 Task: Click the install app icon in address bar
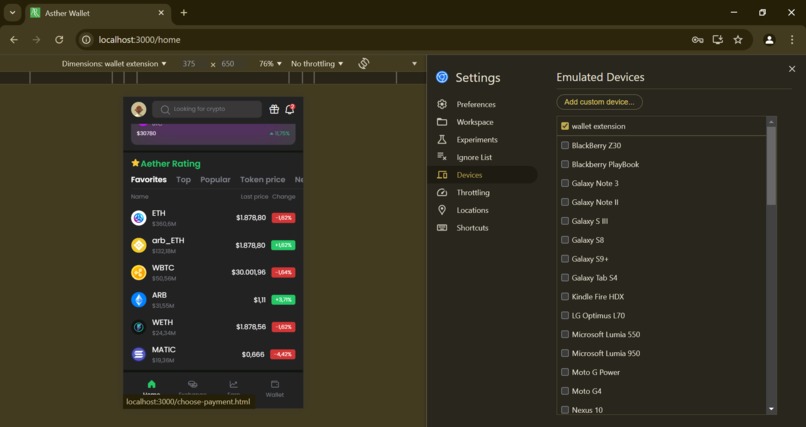pyautogui.click(x=718, y=40)
